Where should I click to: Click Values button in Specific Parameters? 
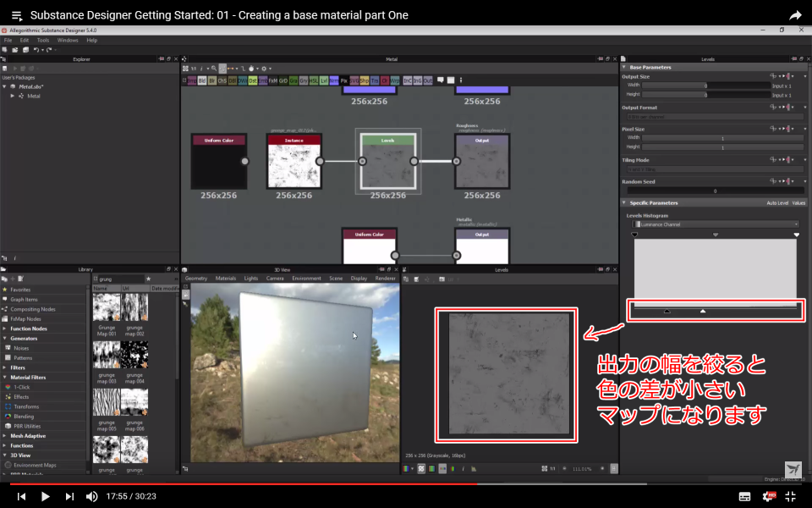[799, 202]
